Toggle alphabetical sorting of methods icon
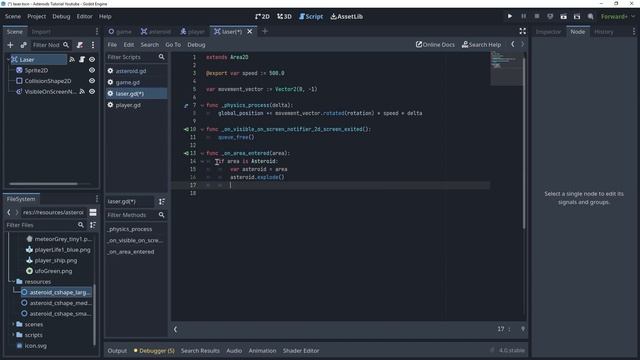This screenshot has width=640, height=360. point(162,202)
